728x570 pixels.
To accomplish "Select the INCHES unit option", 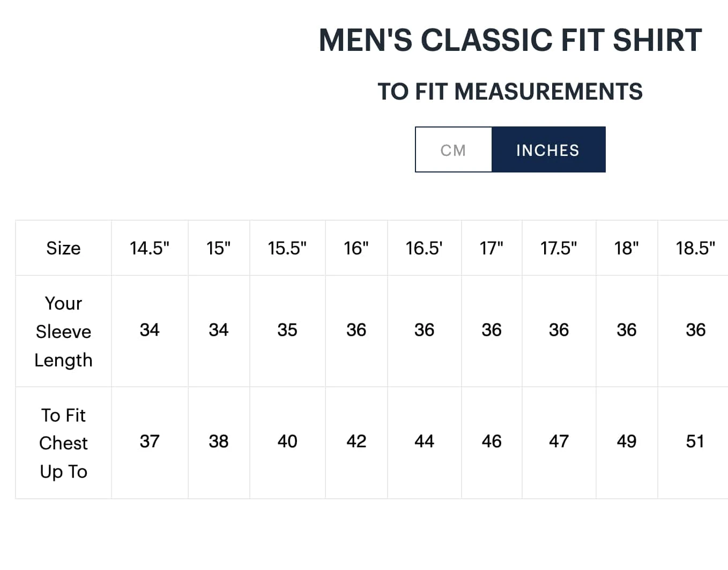I will (x=548, y=150).
